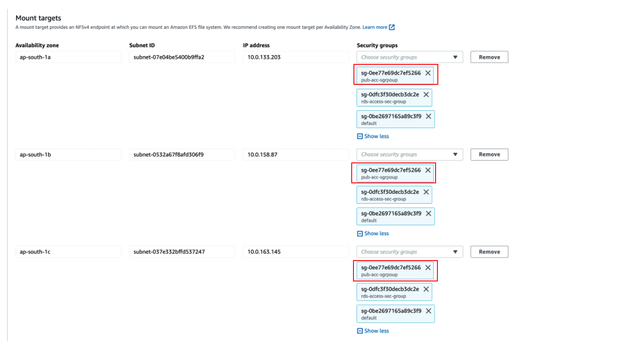Image resolution: width=619 pixels, height=364 pixels.
Task: Click the ap-south-1b availability zone field
Action: (x=68, y=154)
